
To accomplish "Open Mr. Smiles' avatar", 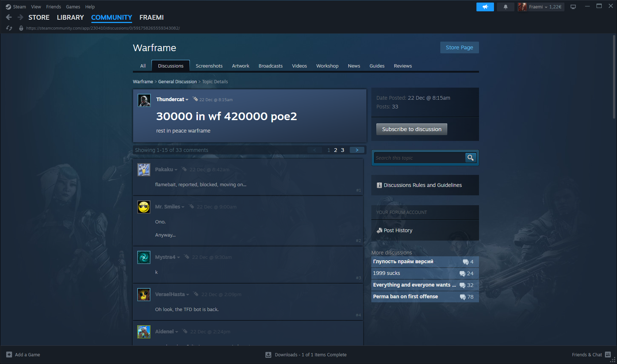I will pyautogui.click(x=144, y=207).
